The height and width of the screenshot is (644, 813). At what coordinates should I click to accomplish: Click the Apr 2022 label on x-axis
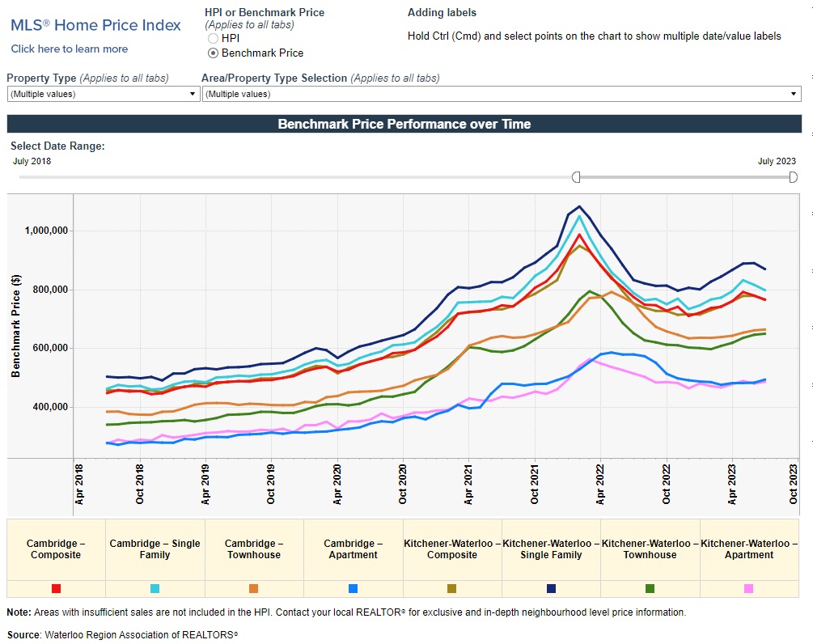pyautogui.click(x=600, y=485)
